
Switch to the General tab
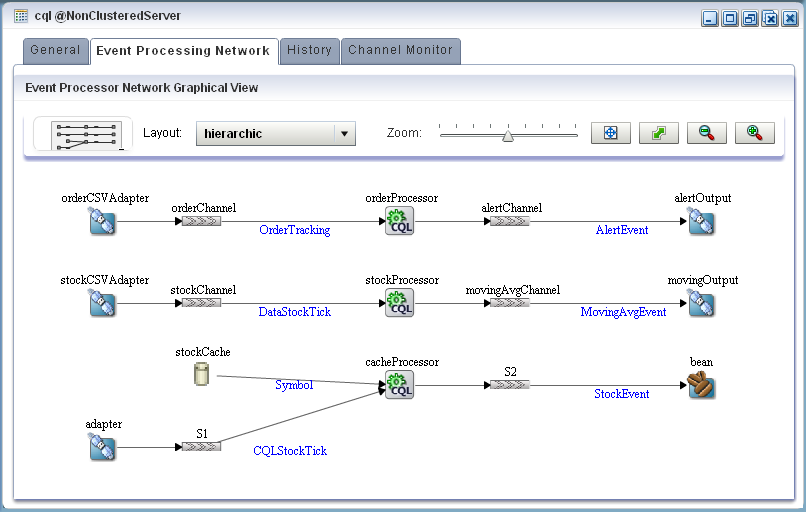coord(56,50)
